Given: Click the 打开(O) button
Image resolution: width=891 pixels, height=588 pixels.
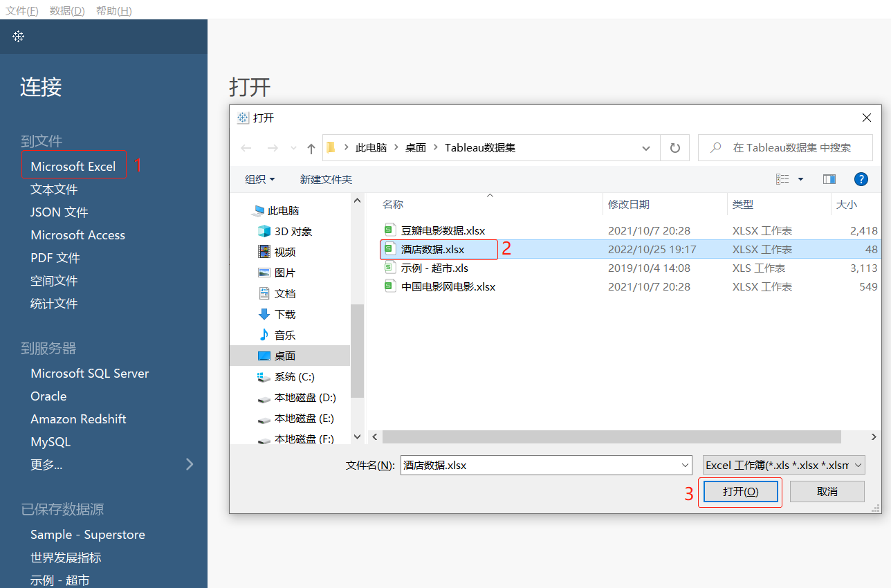Looking at the screenshot, I should click(x=741, y=492).
